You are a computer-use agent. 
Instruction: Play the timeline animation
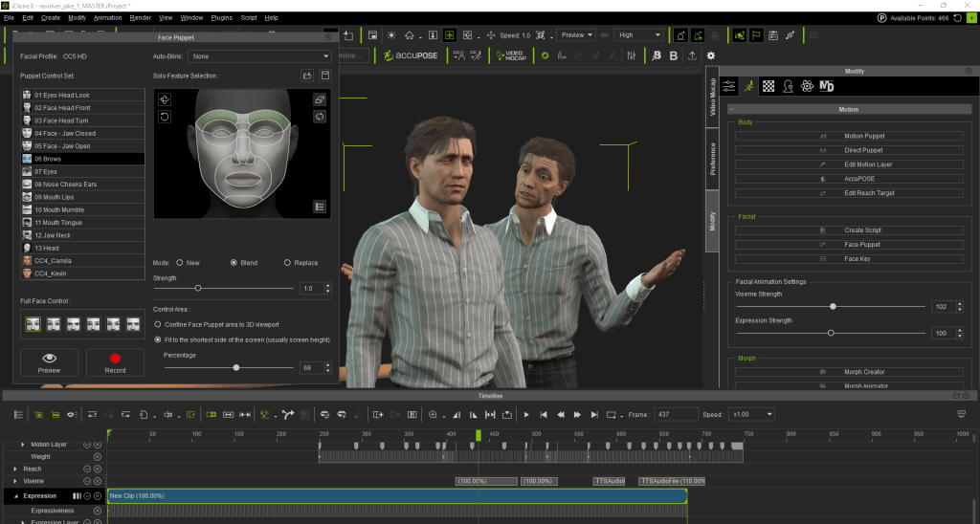tap(526, 414)
